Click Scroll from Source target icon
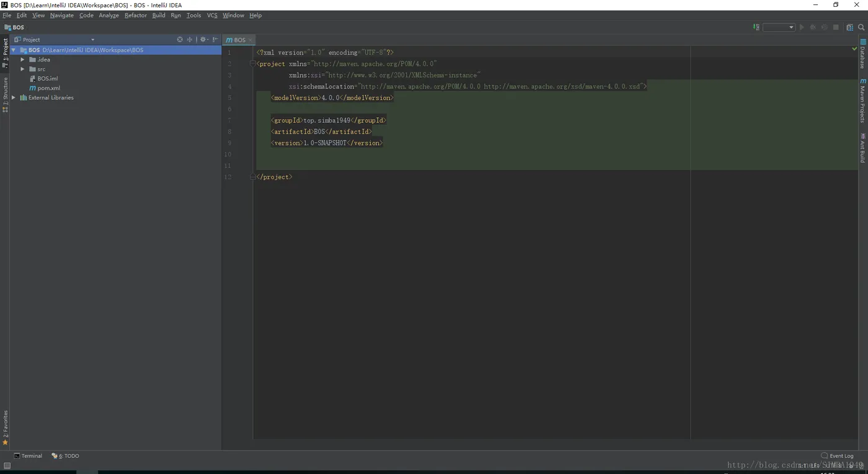The width and height of the screenshot is (868, 474). (x=180, y=40)
